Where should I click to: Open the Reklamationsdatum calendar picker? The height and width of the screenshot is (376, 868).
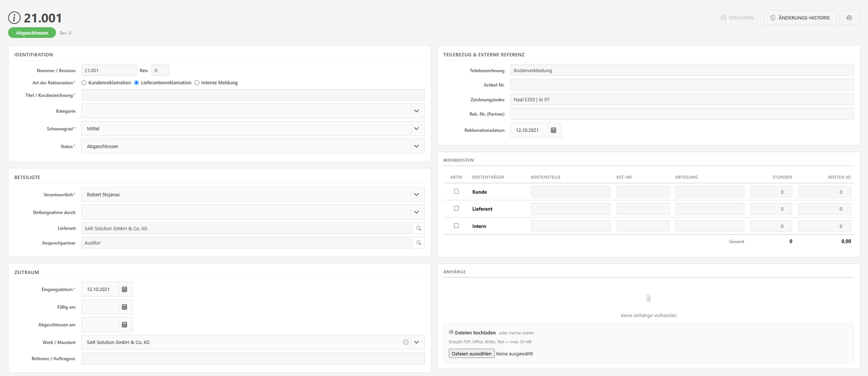click(x=553, y=130)
